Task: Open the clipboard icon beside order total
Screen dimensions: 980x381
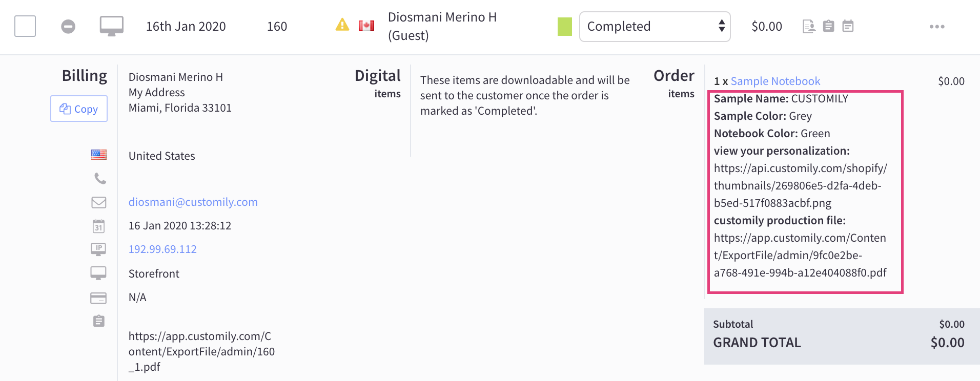Action: 828,26
